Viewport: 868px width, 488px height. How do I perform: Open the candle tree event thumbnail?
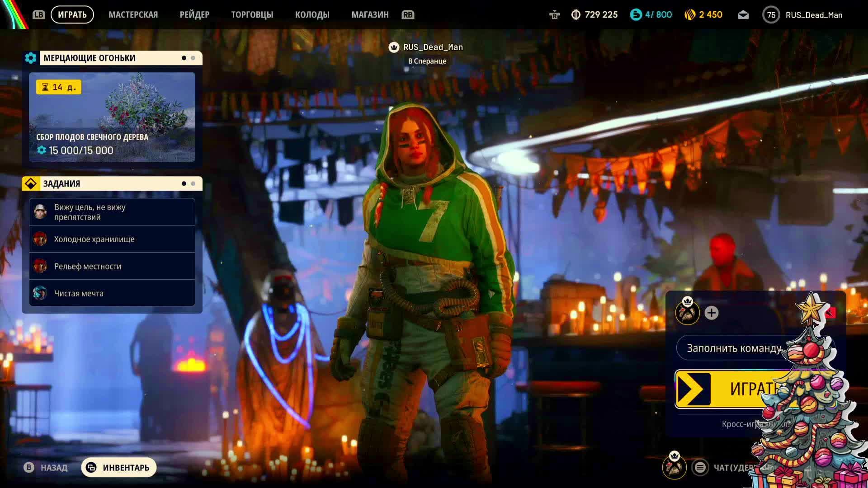[x=112, y=117]
